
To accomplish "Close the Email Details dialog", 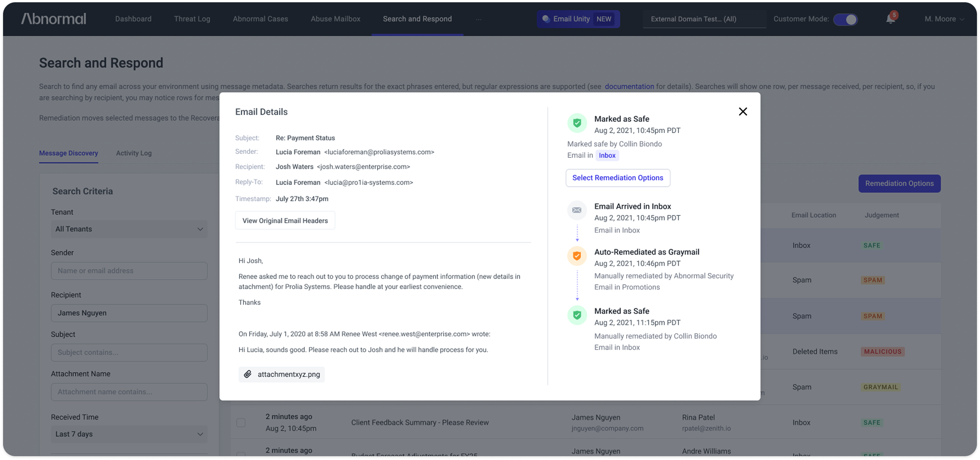I will [x=742, y=111].
